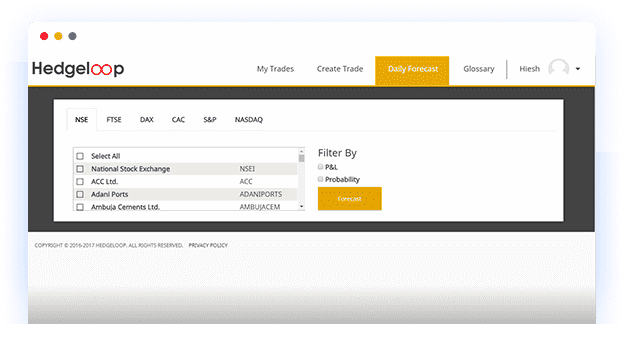Switch to the NSE tab

(82, 119)
